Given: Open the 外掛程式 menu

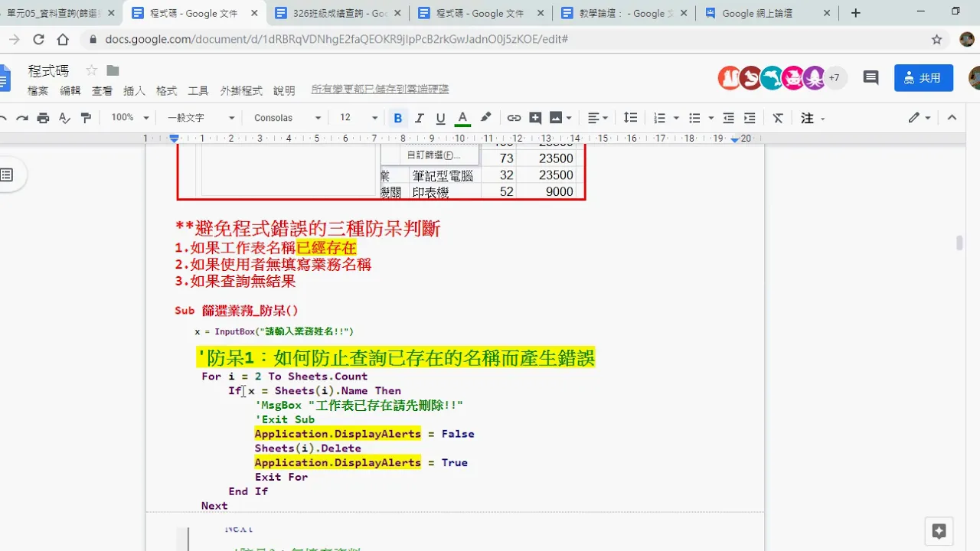Looking at the screenshot, I should [x=241, y=90].
